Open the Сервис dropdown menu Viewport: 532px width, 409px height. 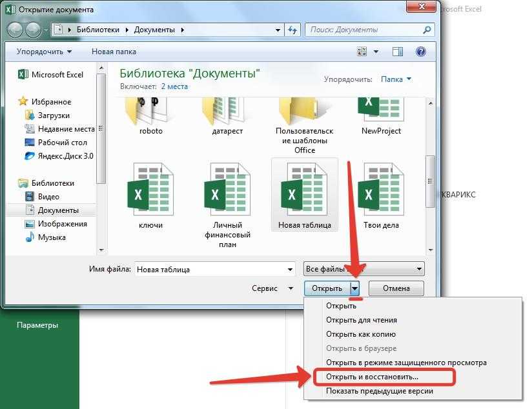tap(272, 288)
